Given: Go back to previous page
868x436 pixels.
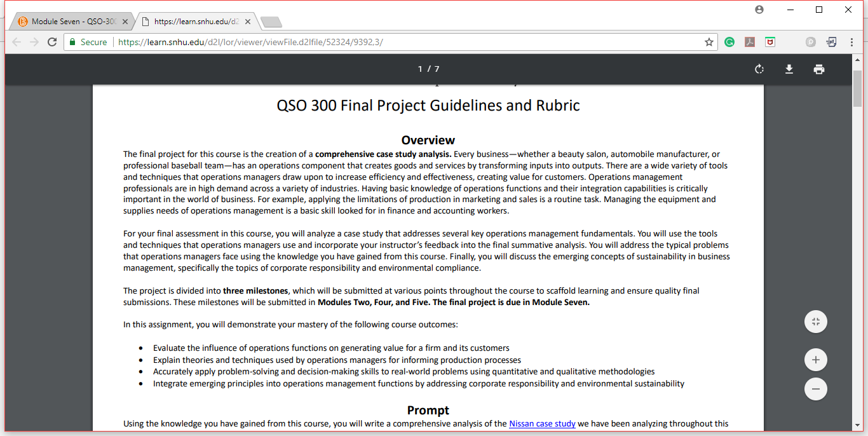Looking at the screenshot, I should [17, 42].
